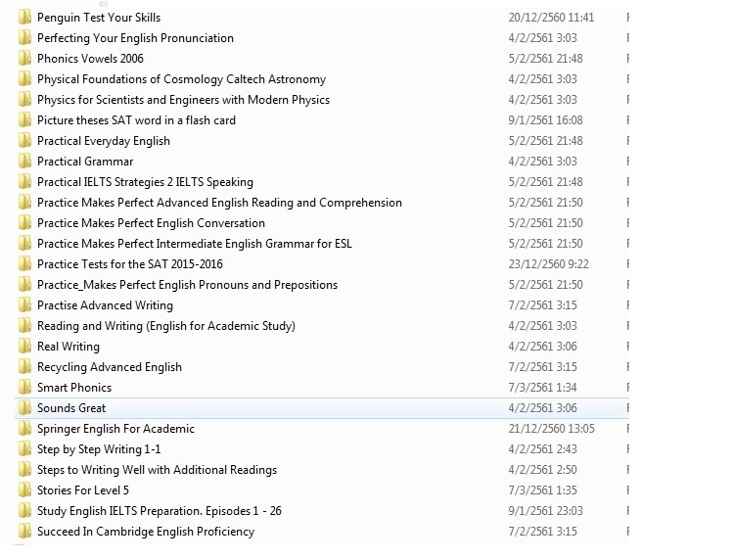
Task: Select folder icon for Steps to Writing Well
Action: coord(24,470)
